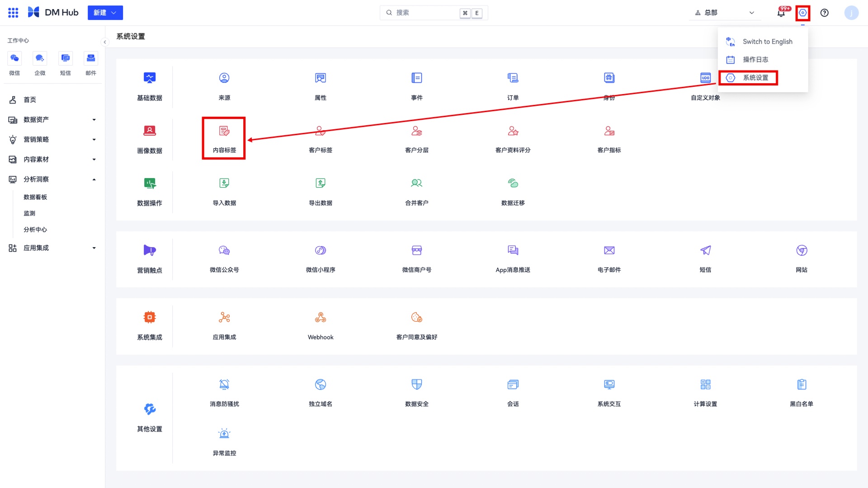Open the 导入数据 import data icon
Viewport: 868px width, 488px height.
(x=224, y=183)
